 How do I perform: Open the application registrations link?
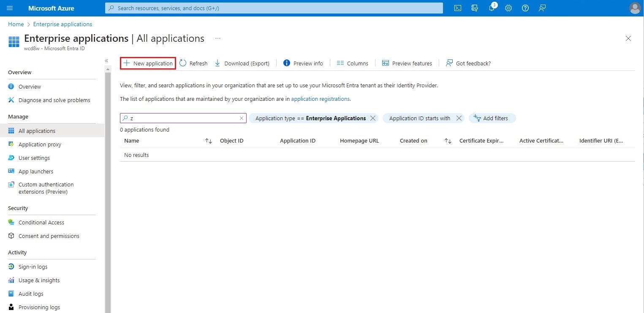[320, 99]
